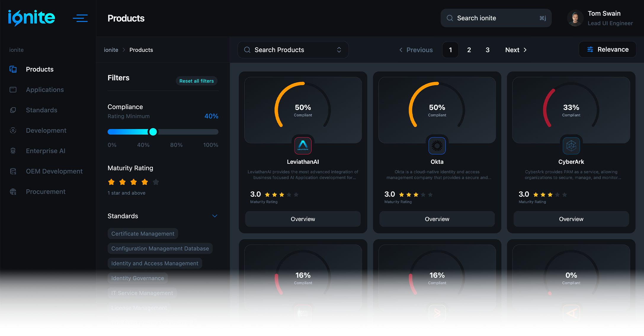Open Development in the sidebar
The height and width of the screenshot is (336, 644).
click(x=46, y=131)
